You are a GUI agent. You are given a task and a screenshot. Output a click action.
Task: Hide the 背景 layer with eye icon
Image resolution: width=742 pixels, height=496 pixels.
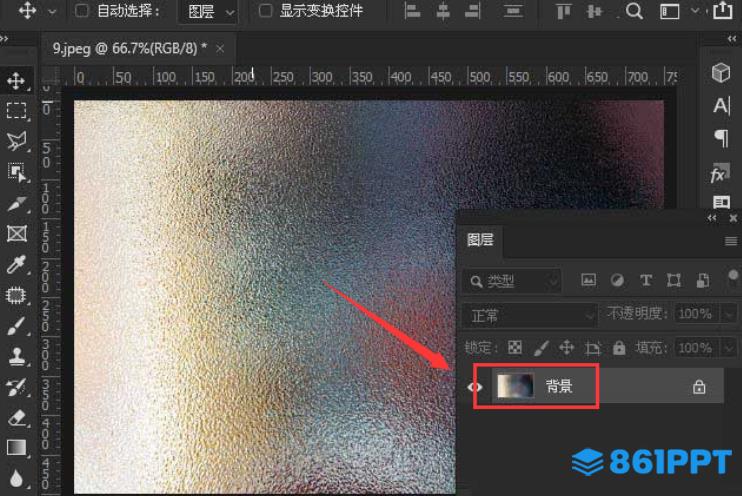(475, 387)
